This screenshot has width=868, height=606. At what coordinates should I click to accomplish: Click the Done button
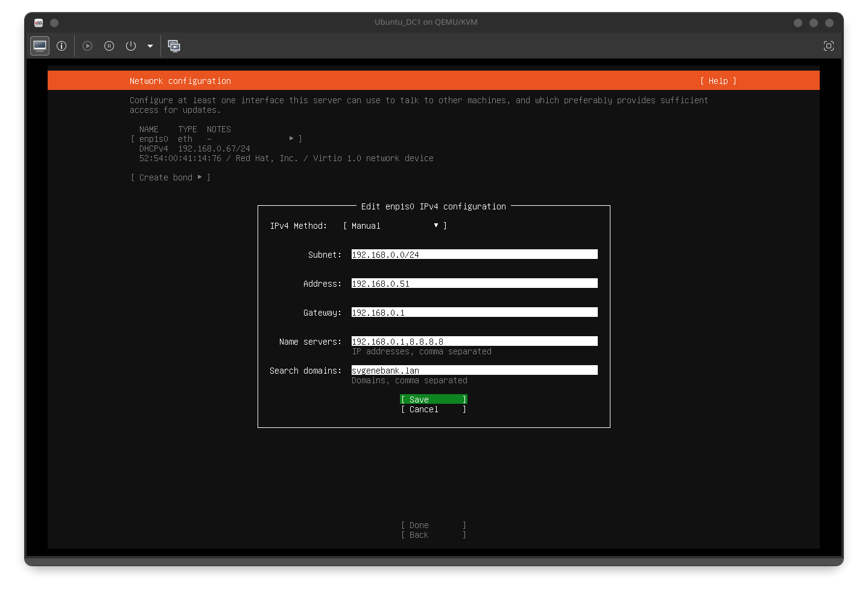click(x=434, y=525)
